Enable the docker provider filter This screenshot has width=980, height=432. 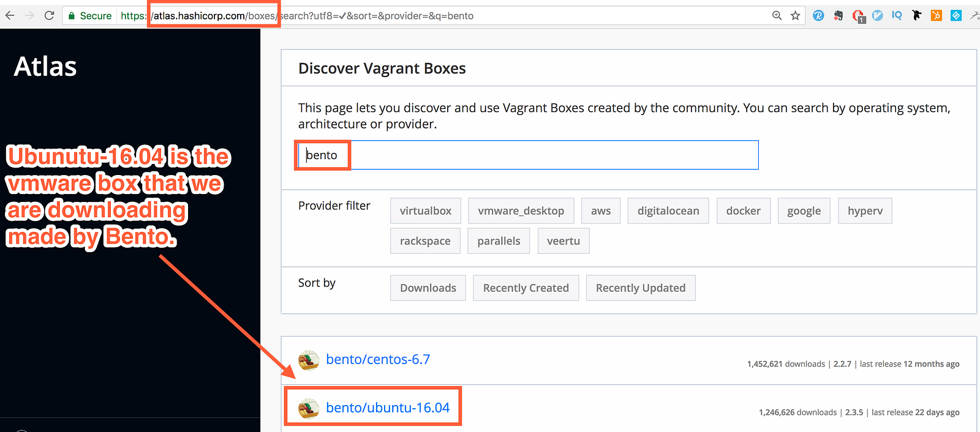[743, 210]
